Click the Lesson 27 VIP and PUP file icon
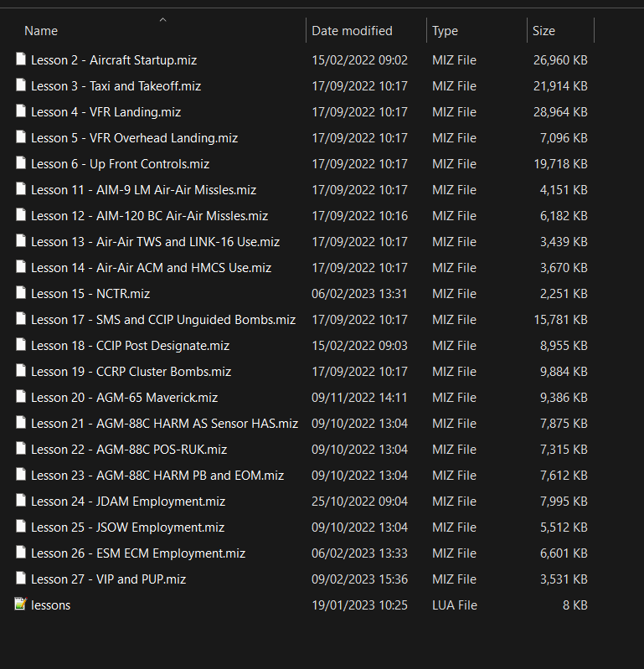Viewport: 644px width, 669px height. pyautogui.click(x=20, y=578)
